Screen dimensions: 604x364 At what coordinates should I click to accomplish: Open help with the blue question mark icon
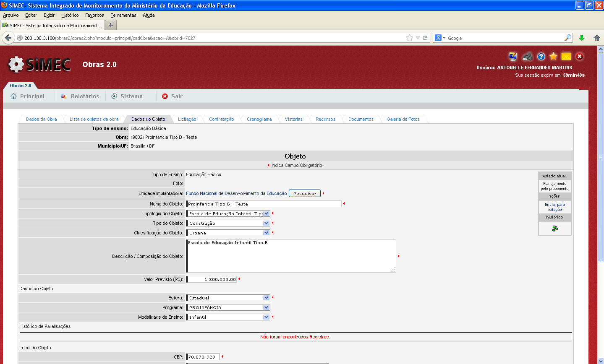541,56
